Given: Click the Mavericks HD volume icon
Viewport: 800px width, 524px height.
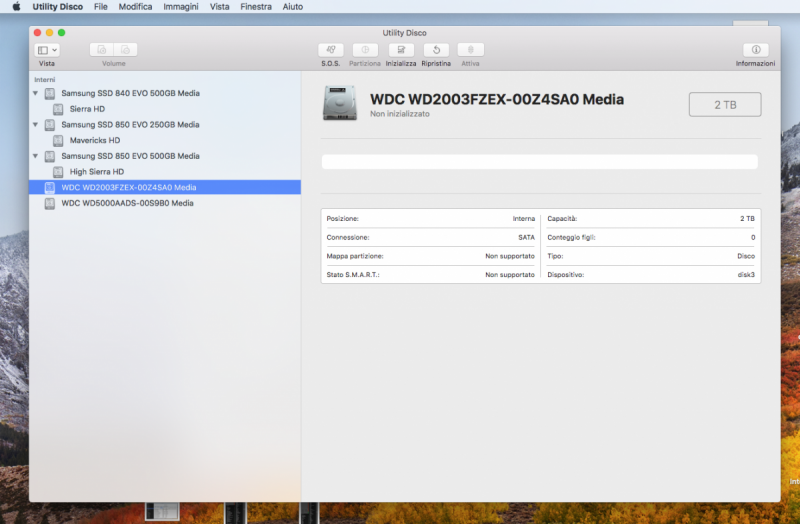Looking at the screenshot, I should click(x=58, y=140).
